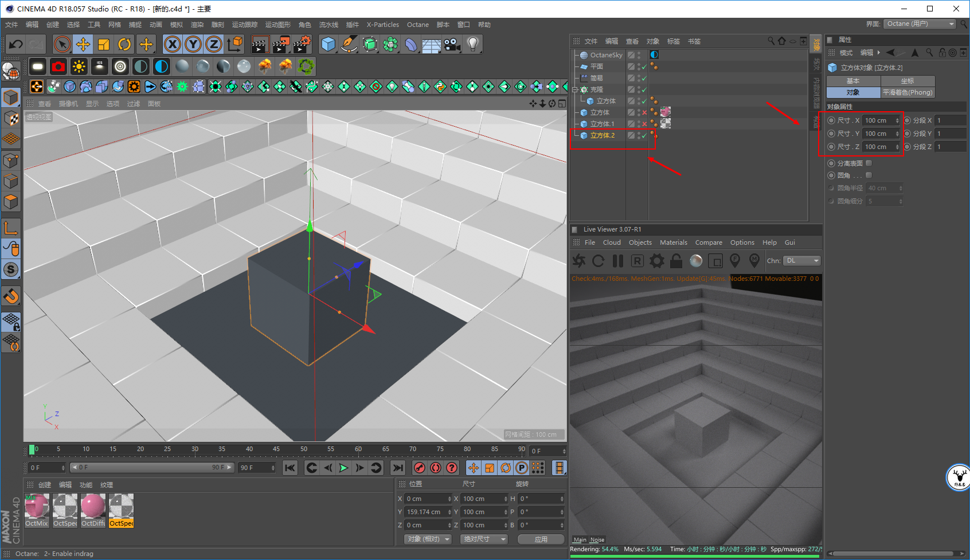Open the 渲染 render menu
970x560 pixels.
click(x=197, y=25)
